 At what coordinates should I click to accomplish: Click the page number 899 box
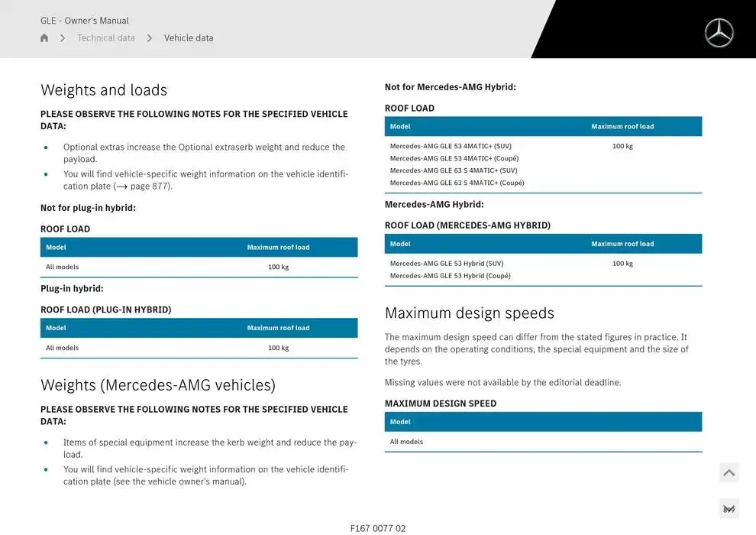pos(729,509)
